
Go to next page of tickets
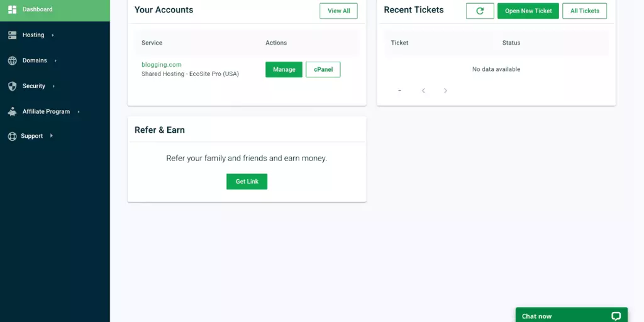click(x=445, y=91)
